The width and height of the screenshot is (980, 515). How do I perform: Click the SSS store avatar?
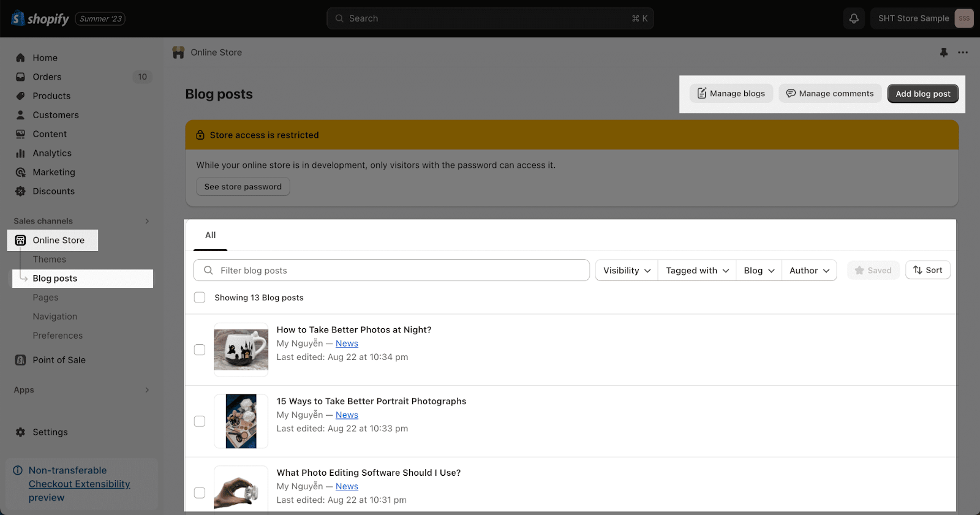coord(964,18)
